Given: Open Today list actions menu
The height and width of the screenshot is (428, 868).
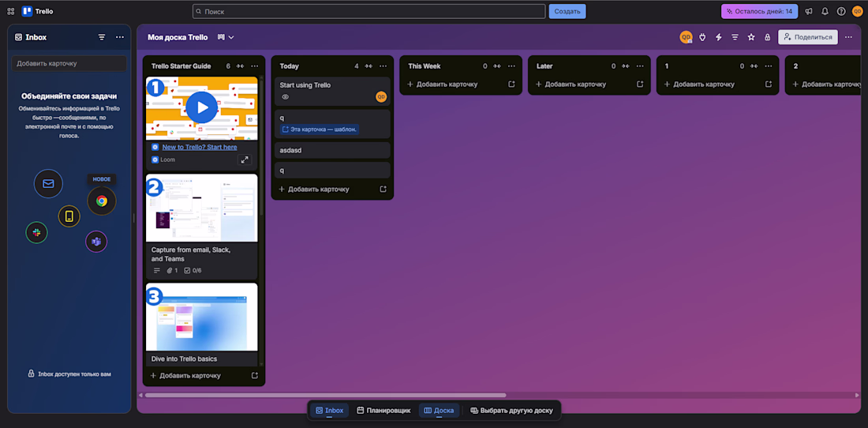Looking at the screenshot, I should [383, 66].
